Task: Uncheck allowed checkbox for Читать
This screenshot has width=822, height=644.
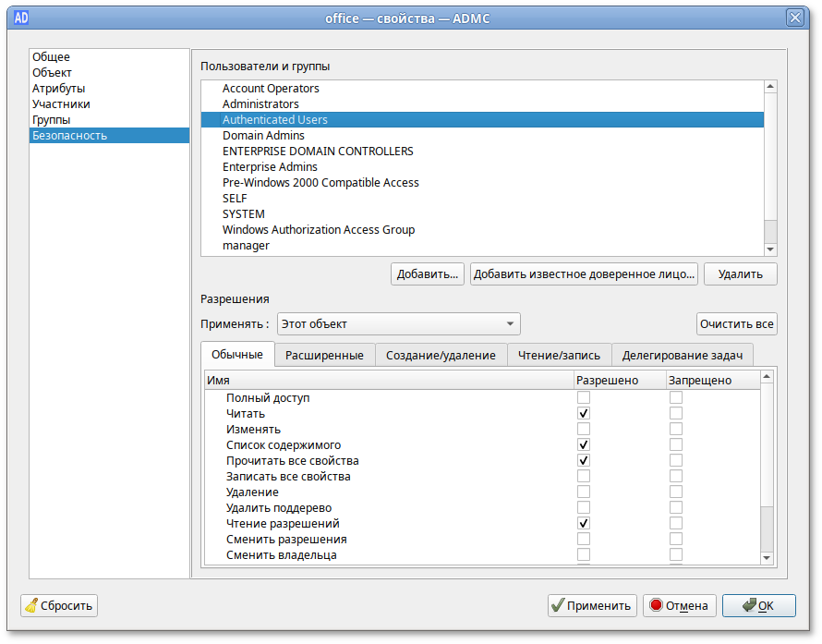Action: (584, 414)
